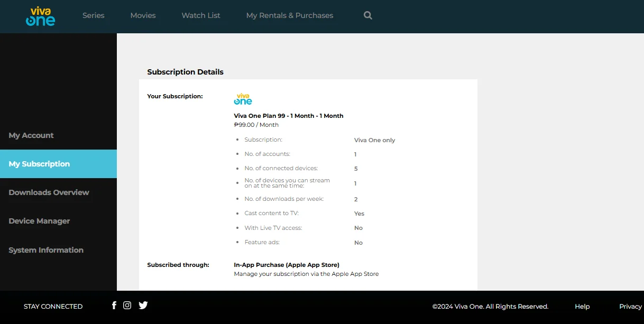Click the With Live TV access label
Viewport: 644px width, 324px height.
coord(273,228)
